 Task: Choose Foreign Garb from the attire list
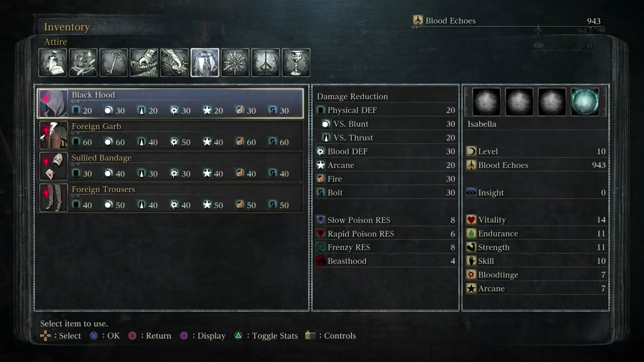pyautogui.click(x=171, y=135)
